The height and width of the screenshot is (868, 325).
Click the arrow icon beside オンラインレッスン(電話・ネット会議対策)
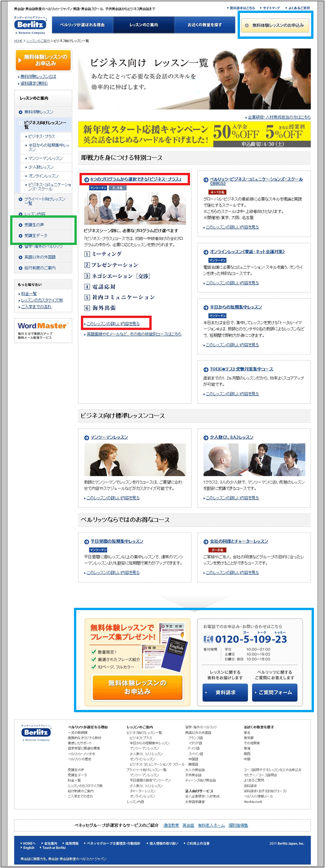pos(206,252)
